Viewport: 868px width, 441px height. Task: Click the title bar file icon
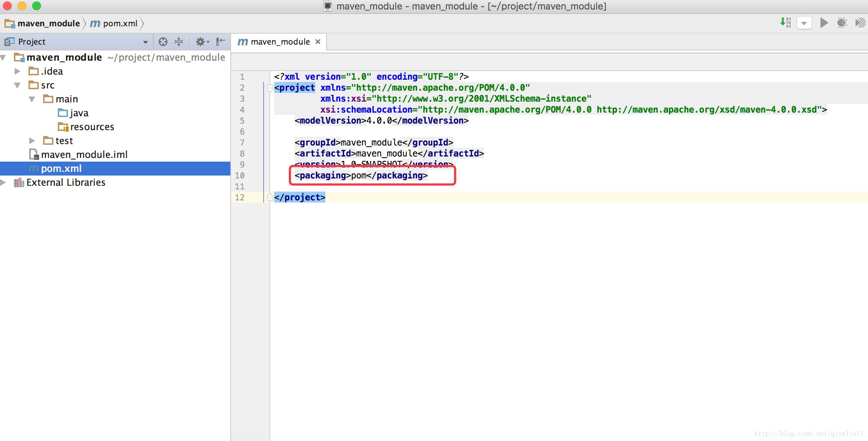(x=328, y=6)
